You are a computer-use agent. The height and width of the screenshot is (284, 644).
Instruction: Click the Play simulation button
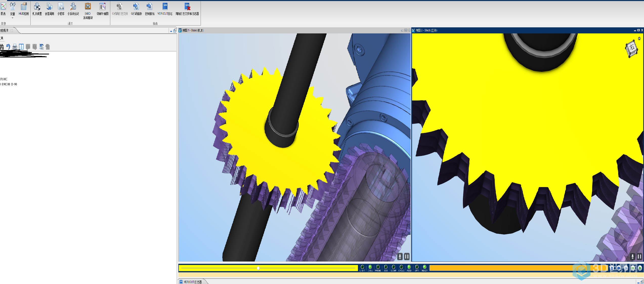640,268
